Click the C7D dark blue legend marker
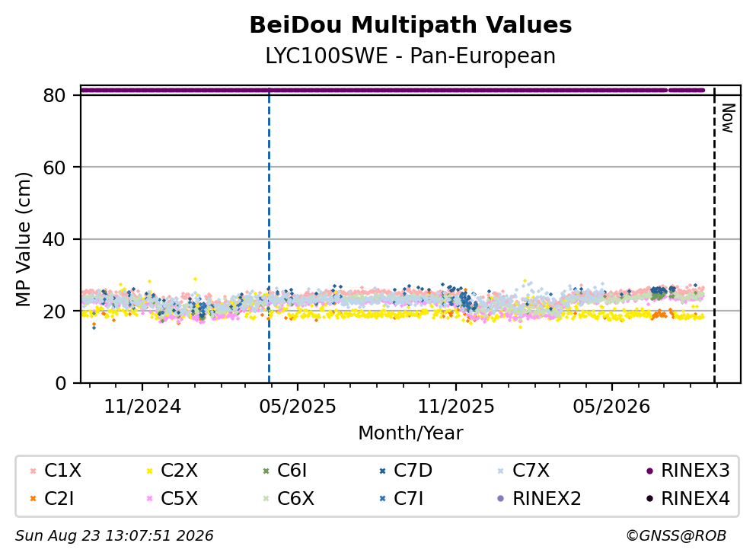Image resolution: width=756 pixels, height=559 pixels. click(383, 471)
